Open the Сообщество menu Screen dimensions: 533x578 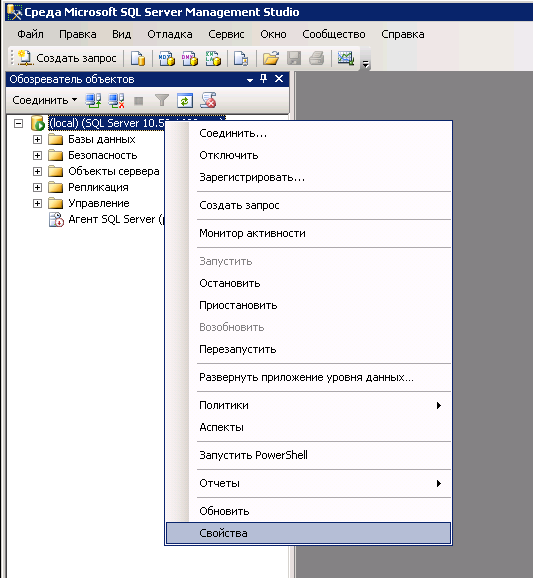click(334, 34)
